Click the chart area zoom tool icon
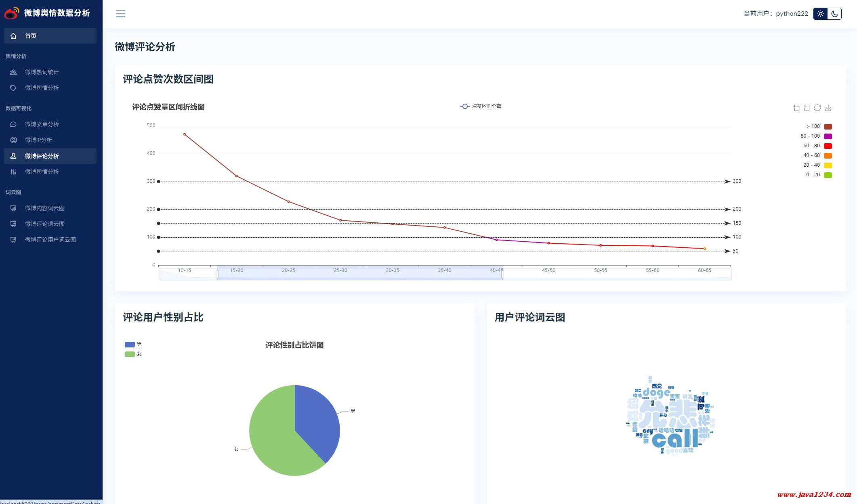 796,108
